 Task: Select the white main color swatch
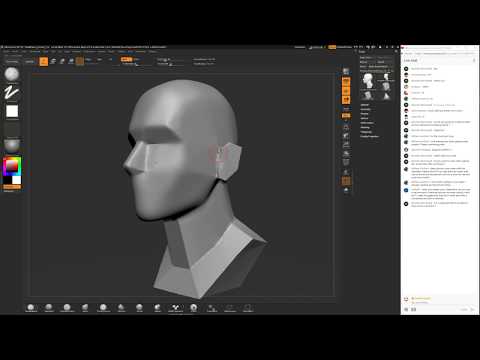16,180
